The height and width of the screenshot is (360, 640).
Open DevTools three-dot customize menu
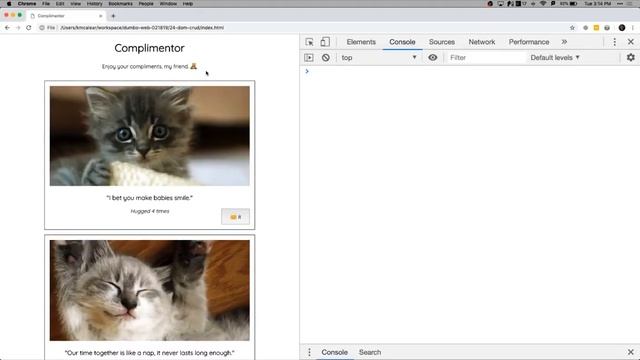(x=614, y=42)
